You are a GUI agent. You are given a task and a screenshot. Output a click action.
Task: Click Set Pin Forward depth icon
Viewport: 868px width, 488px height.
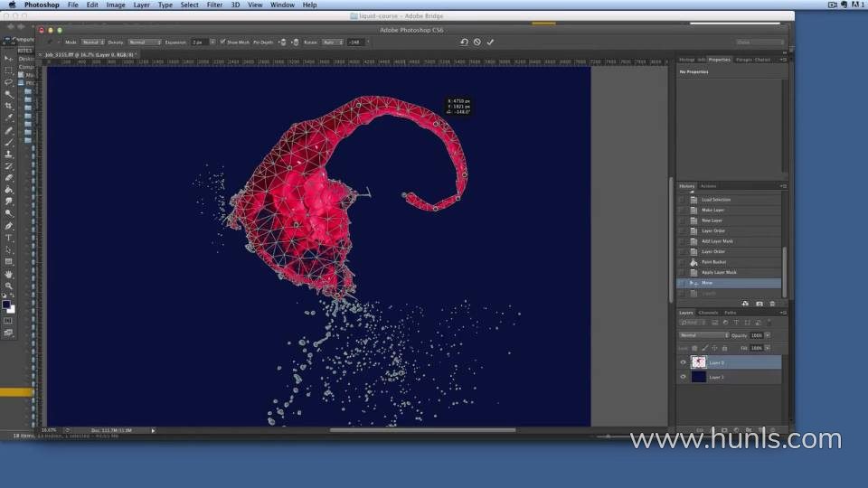[282, 42]
